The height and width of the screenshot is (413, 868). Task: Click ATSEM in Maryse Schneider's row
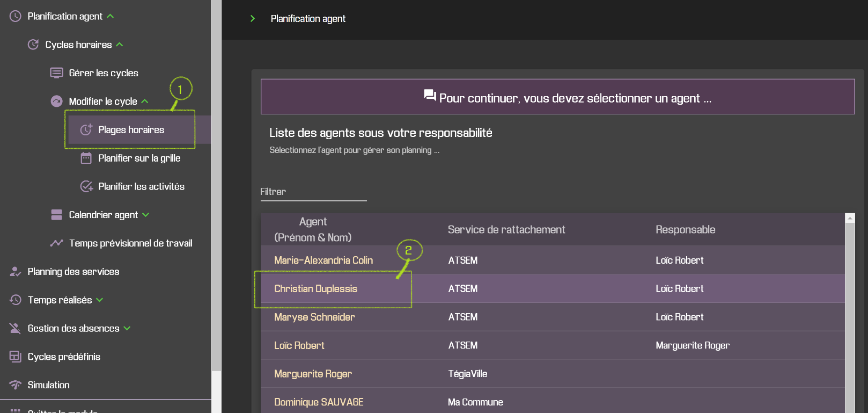[x=463, y=317]
